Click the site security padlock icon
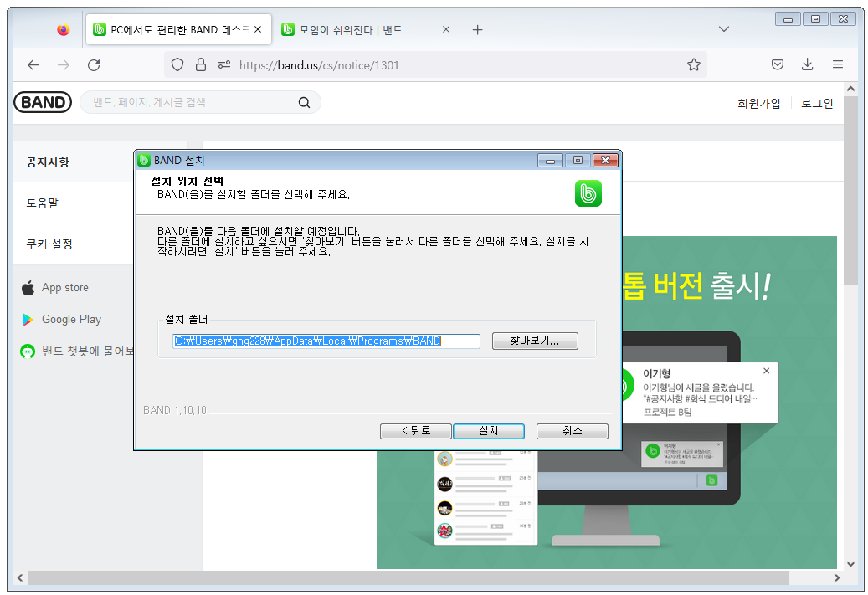 [201, 64]
